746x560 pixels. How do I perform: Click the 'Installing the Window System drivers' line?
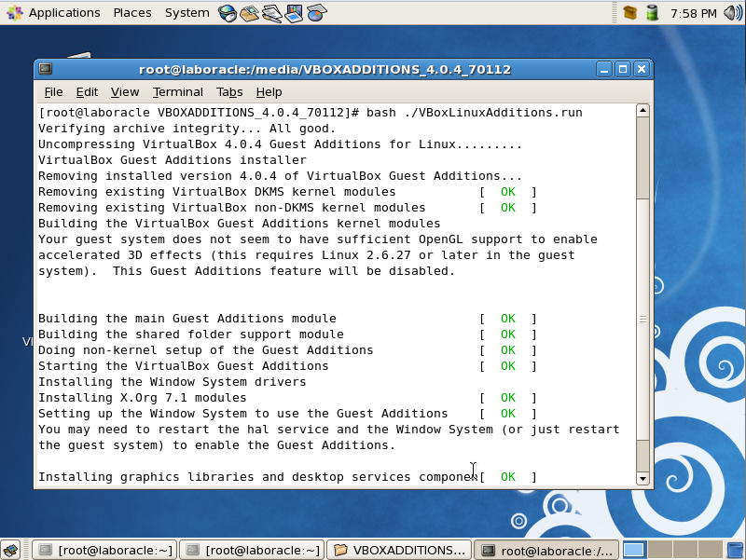point(173,382)
